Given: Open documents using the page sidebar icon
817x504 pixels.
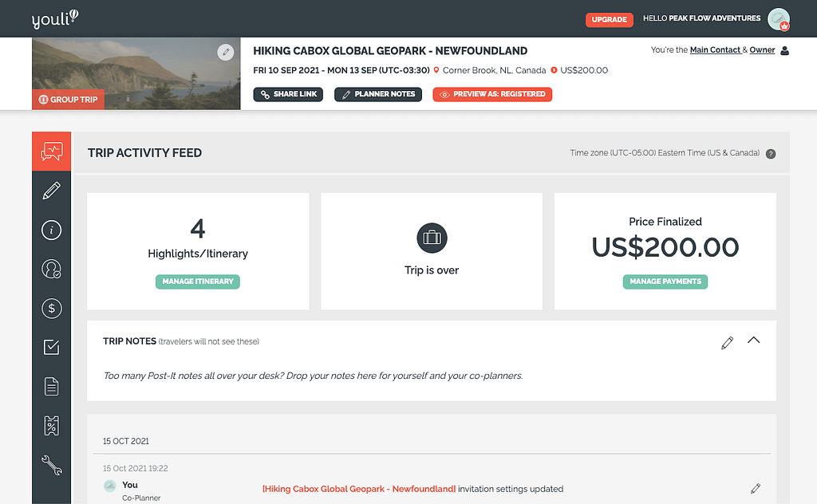Looking at the screenshot, I should (51, 386).
